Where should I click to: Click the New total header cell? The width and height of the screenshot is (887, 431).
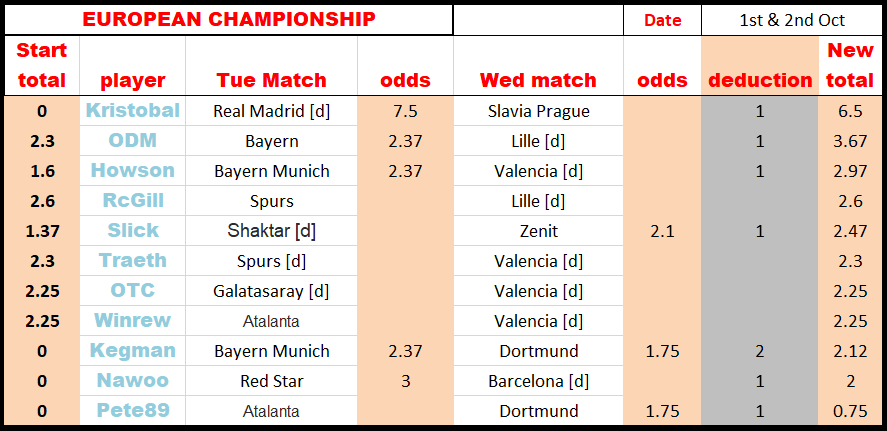coord(850,66)
